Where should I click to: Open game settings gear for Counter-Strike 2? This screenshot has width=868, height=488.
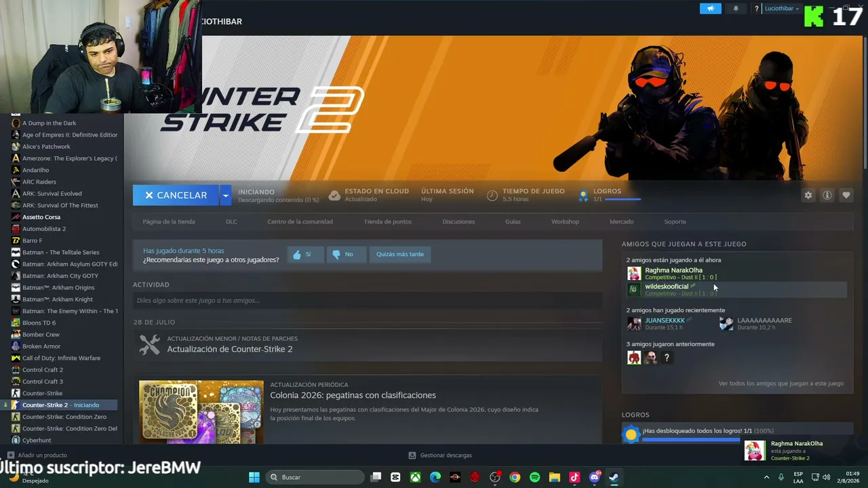pos(808,195)
